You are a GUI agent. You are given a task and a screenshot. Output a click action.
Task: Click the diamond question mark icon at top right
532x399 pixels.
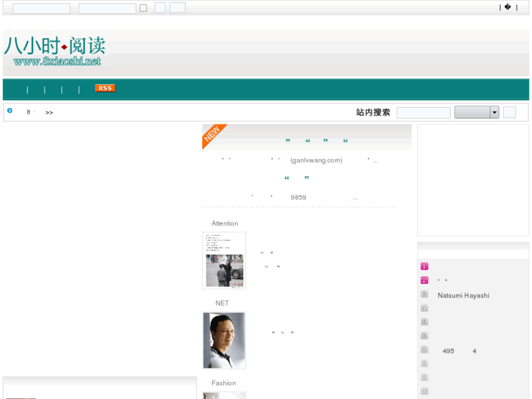(x=508, y=7)
